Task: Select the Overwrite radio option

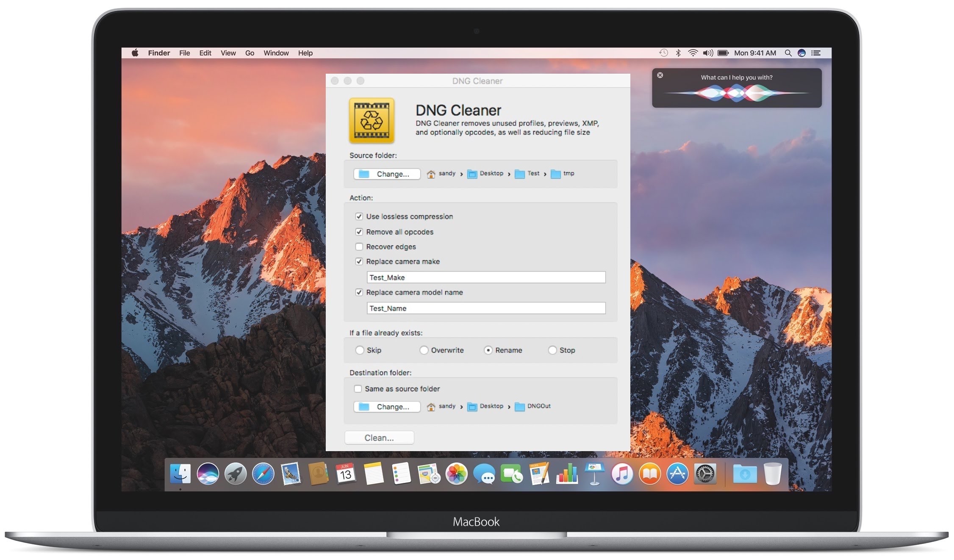Action: click(424, 350)
